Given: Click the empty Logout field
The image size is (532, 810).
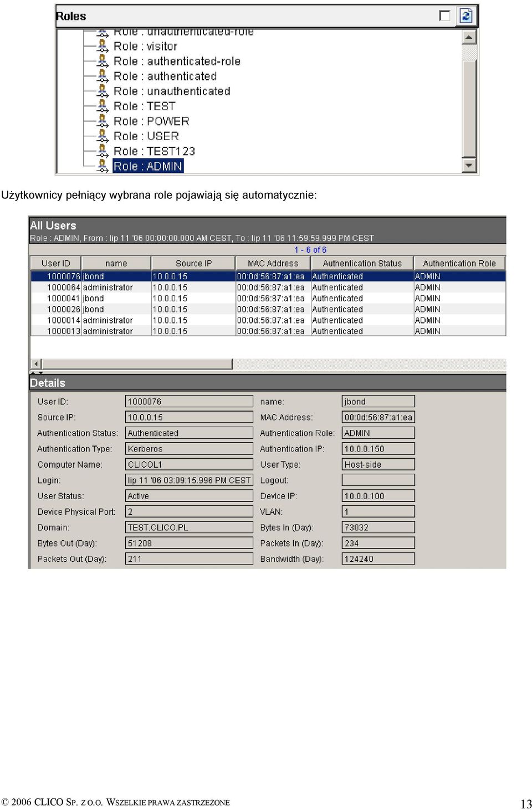Looking at the screenshot, I should click(x=378, y=480).
